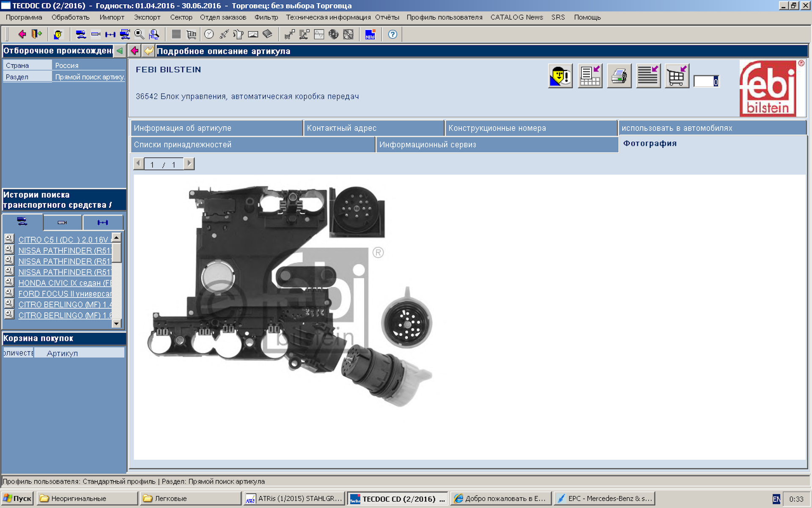Switch to Контактный адрес tab
Screen dimensions: 812x508
coord(374,128)
